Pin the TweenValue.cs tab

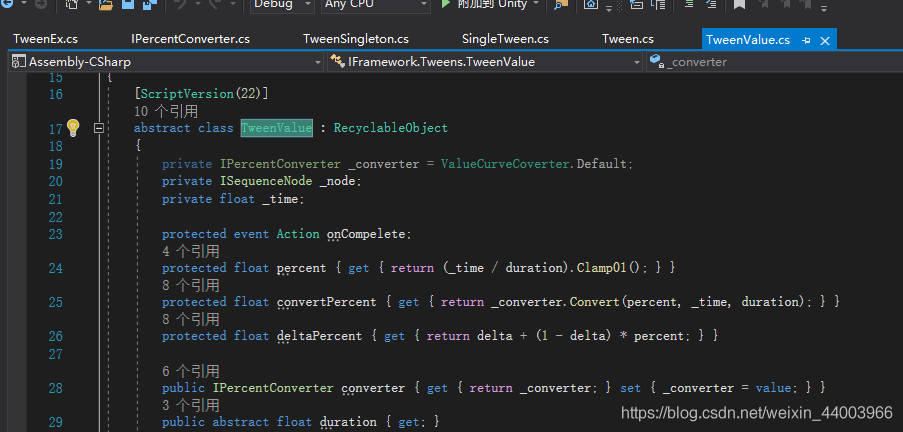(x=806, y=40)
